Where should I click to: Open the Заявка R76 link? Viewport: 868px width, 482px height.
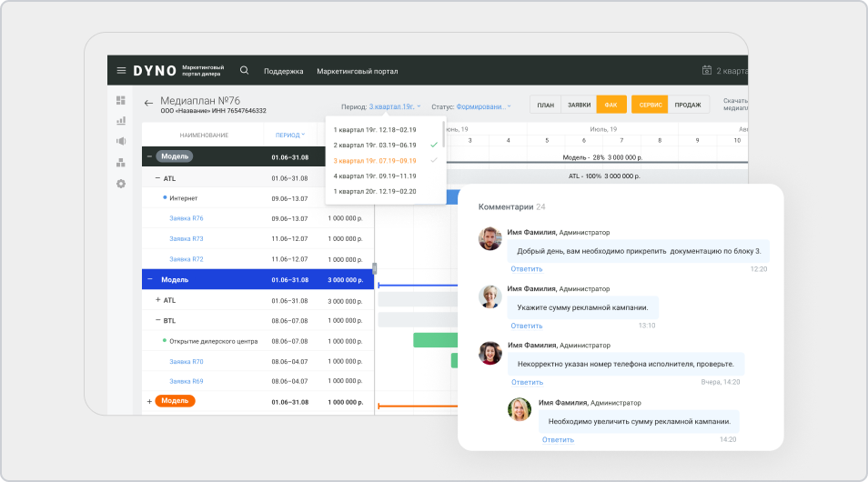coord(187,218)
